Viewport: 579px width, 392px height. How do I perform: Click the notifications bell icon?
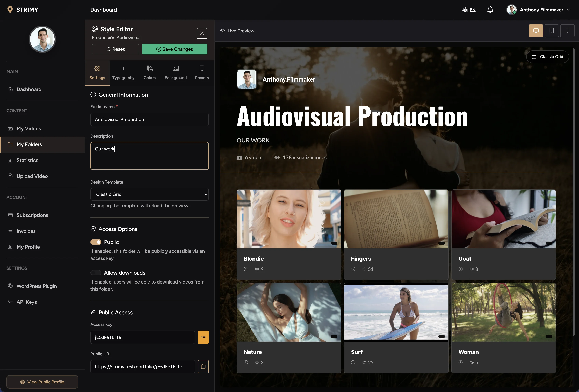490,9
